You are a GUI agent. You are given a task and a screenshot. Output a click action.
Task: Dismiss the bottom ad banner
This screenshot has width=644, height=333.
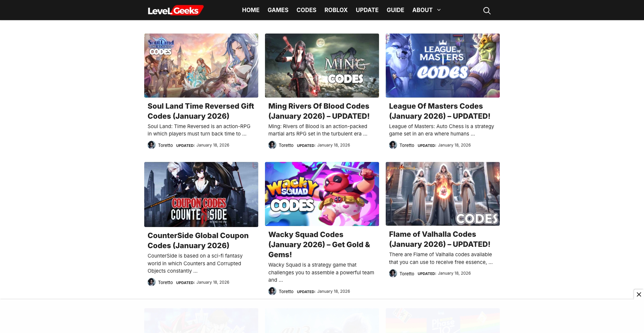[x=638, y=294]
